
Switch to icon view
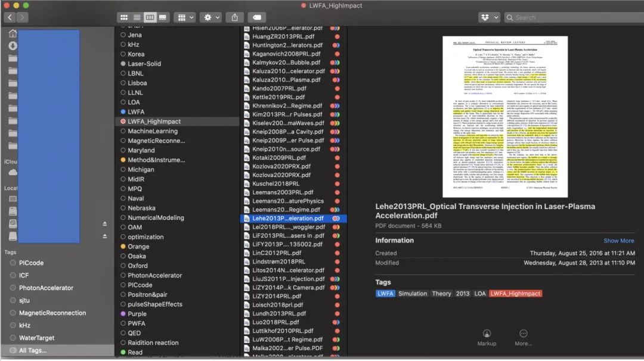(123, 18)
